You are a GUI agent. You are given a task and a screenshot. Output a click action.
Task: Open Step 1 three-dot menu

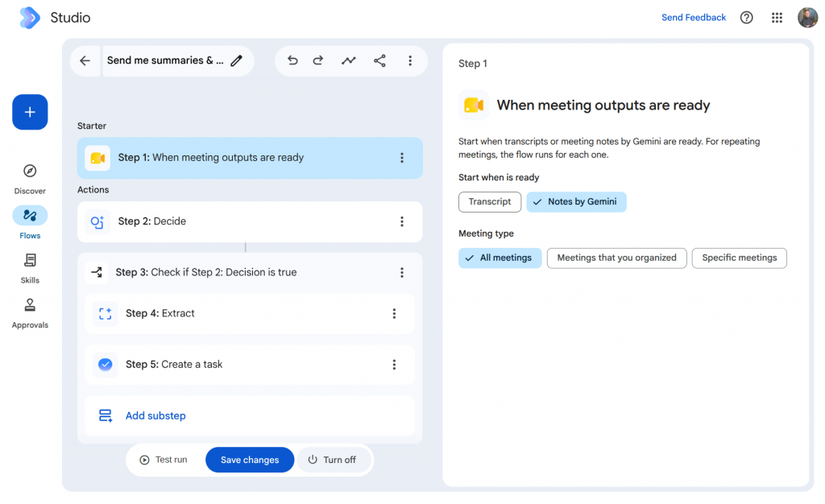coord(402,158)
